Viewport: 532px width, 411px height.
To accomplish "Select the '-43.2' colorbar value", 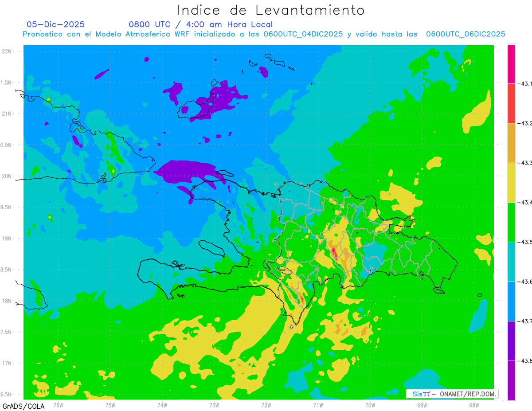I will coord(525,123).
